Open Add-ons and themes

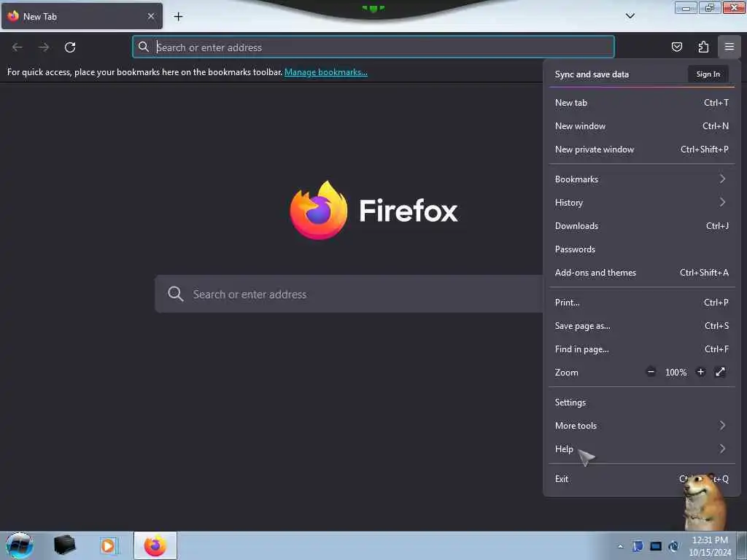pyautogui.click(x=642, y=273)
